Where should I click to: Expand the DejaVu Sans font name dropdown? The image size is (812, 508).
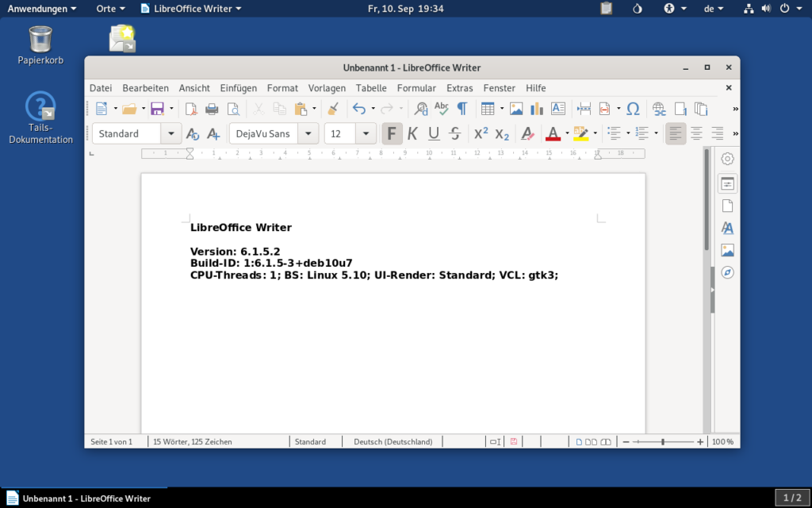click(308, 133)
